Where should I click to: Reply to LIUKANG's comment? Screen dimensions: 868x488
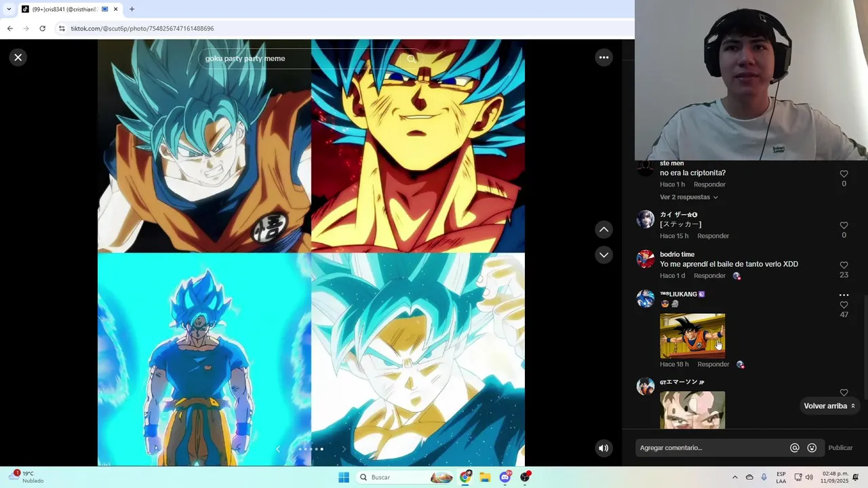coord(713,365)
